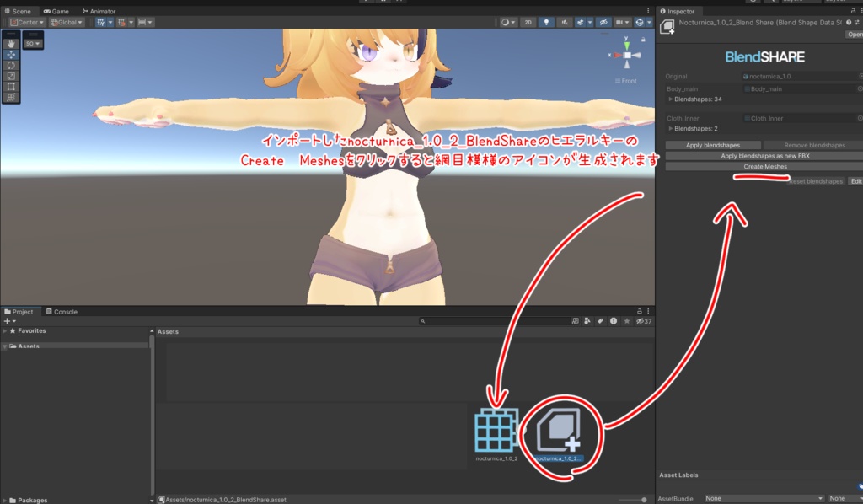
Task: Click the grid visibility icon in the toolbar
Action: [x=102, y=22]
